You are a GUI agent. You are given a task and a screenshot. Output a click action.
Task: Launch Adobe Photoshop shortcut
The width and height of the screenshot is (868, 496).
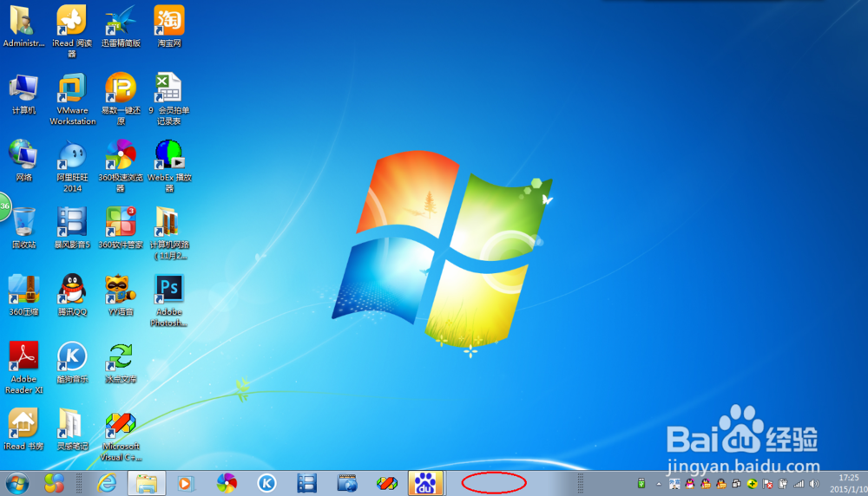[169, 301]
